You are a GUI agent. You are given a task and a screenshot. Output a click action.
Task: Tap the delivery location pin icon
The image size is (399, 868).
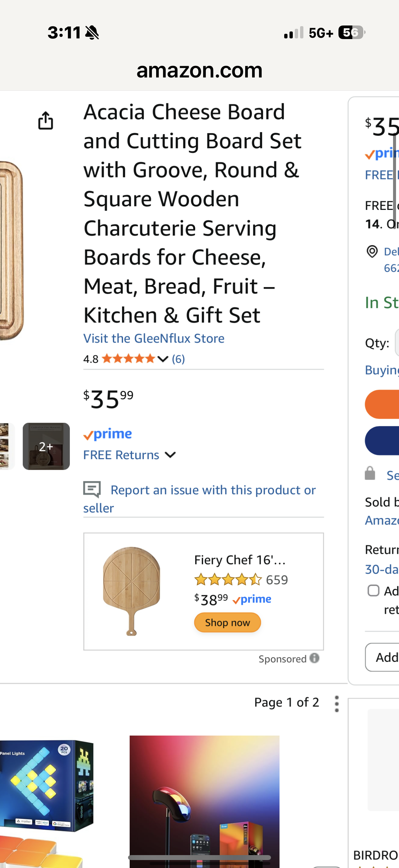372,251
